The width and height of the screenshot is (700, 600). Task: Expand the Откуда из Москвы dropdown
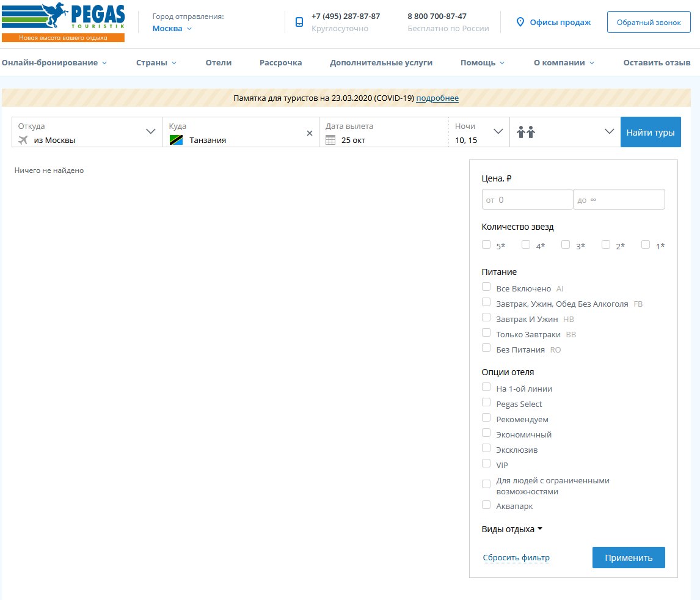pos(150,131)
